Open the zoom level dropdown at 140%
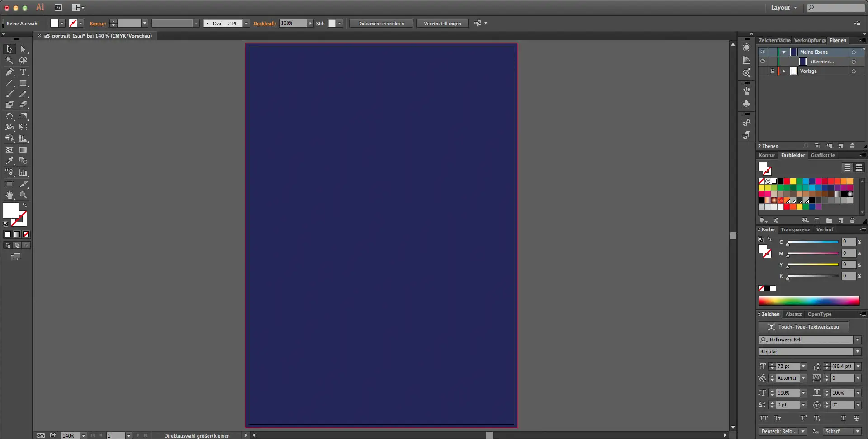This screenshot has height=439, width=868. click(84, 436)
